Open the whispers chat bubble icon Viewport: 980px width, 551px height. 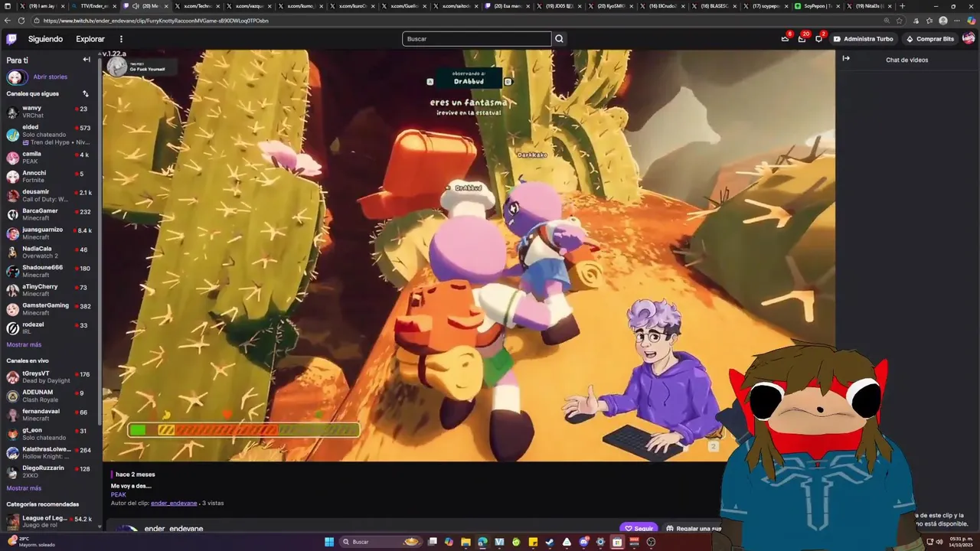818,39
